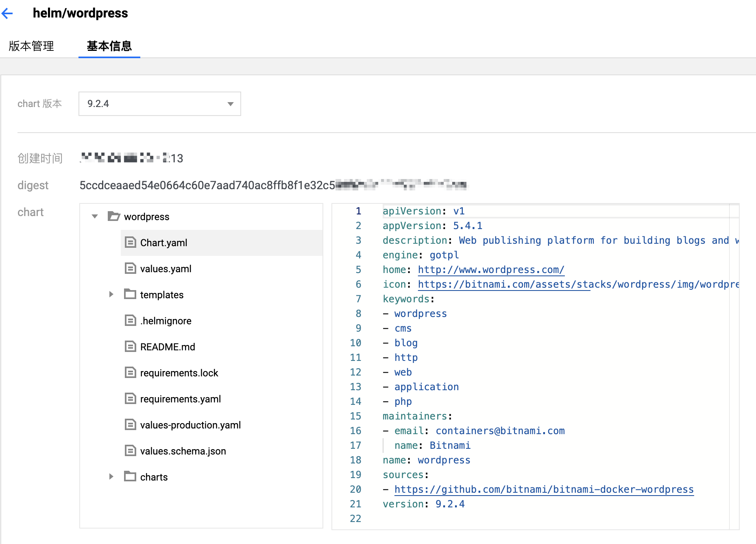The height and width of the screenshot is (544, 756).
Task: Click the charts folder icon
Action: (130, 476)
